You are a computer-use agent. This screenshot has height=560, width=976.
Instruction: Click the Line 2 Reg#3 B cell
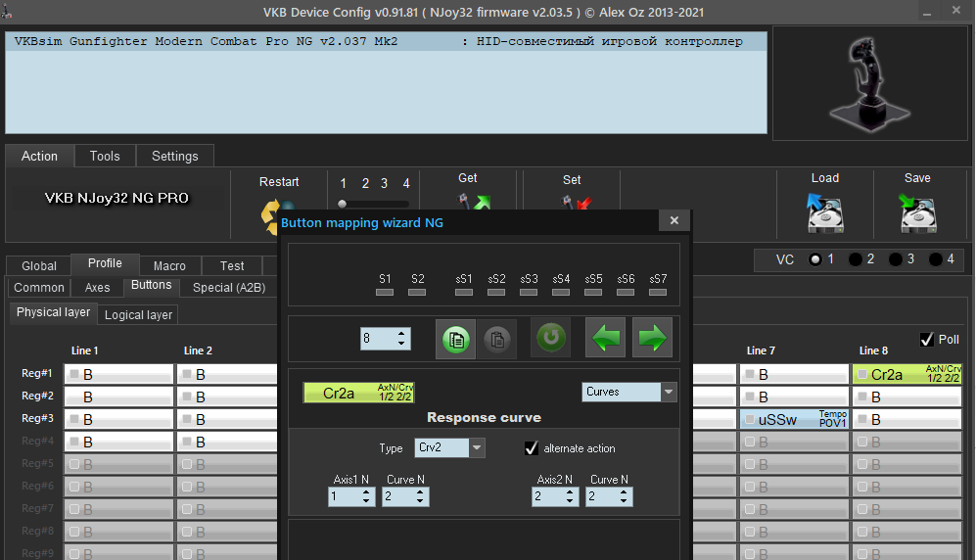coord(226,419)
